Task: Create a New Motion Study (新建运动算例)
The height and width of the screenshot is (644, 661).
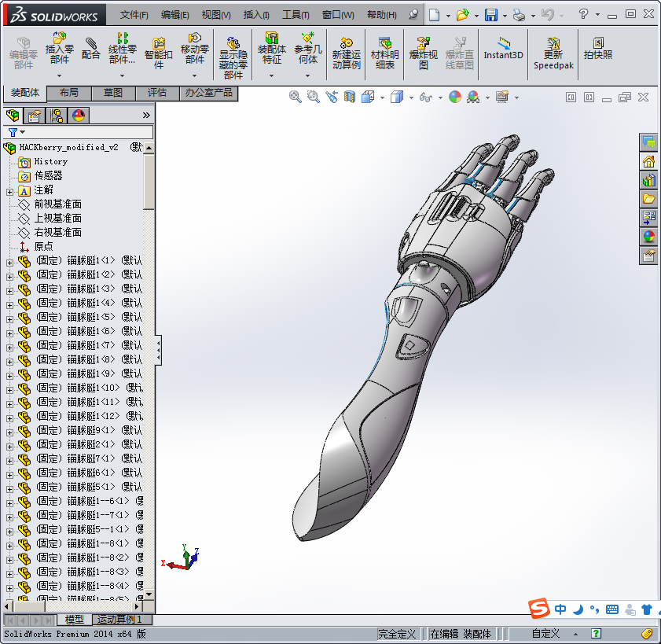Action: pos(346,53)
